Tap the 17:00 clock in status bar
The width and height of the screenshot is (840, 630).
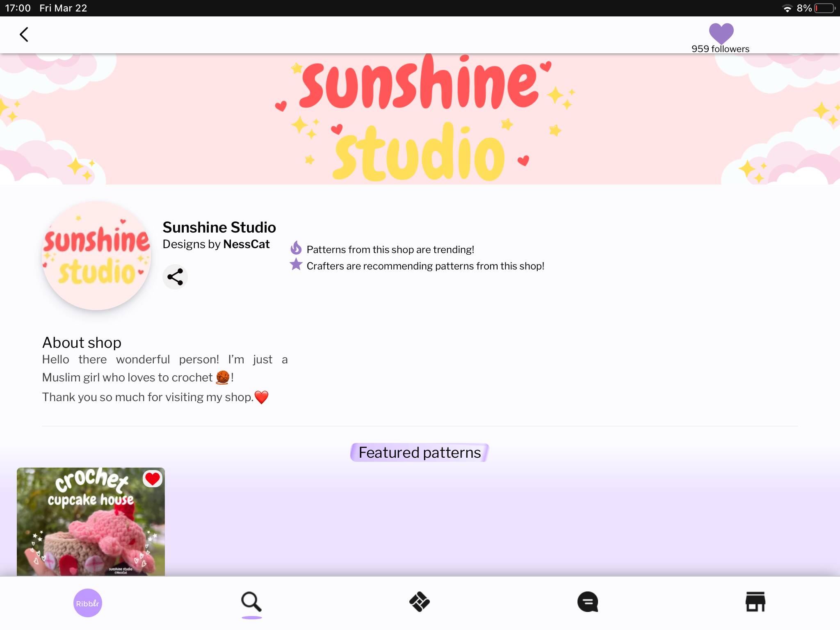[18, 8]
